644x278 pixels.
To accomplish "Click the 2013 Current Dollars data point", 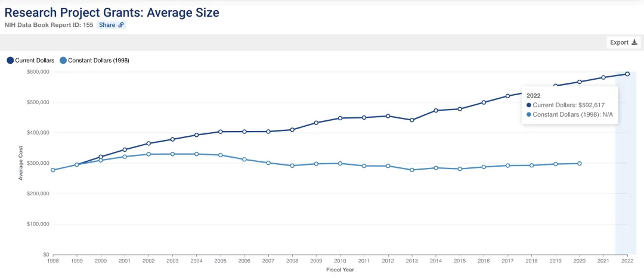I will (x=411, y=120).
